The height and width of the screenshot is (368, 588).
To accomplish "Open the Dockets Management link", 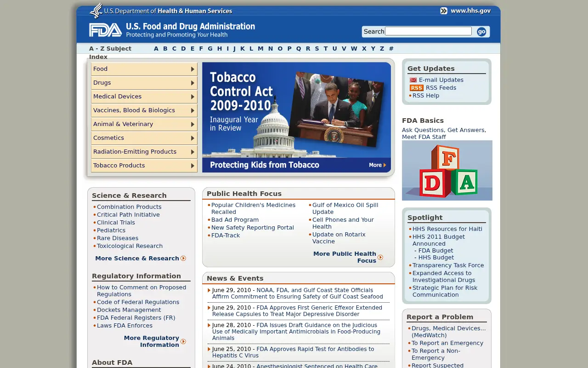I will (129, 310).
